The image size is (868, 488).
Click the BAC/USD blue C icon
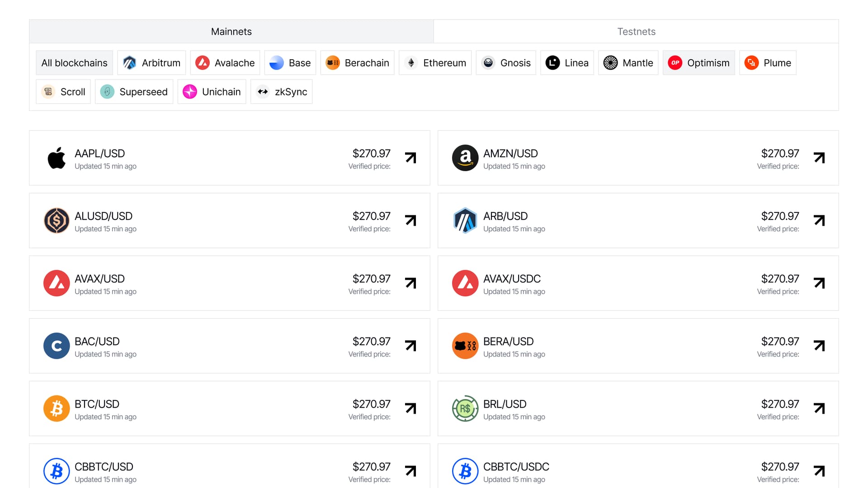pos(57,346)
